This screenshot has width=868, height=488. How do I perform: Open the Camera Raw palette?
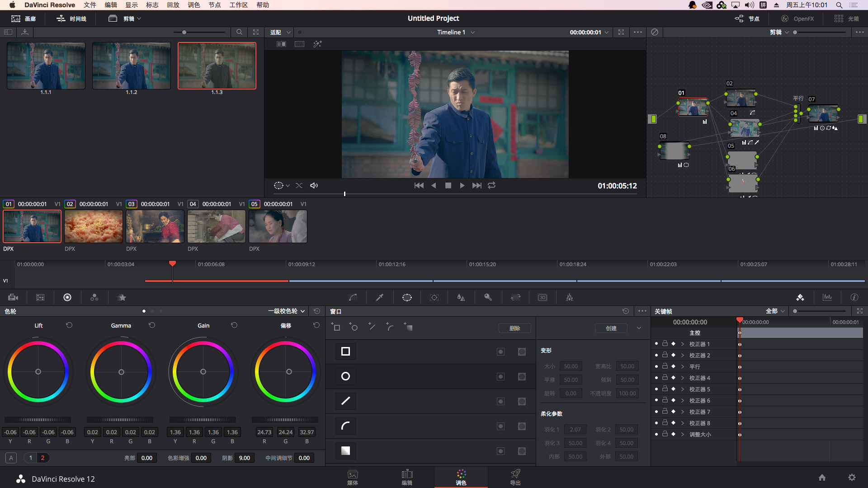tap(13, 297)
